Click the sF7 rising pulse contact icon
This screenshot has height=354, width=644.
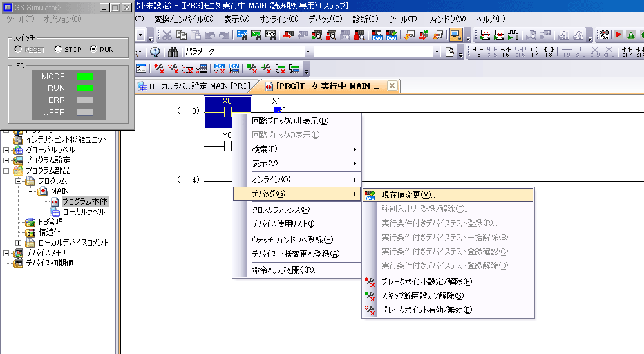pos(627,51)
